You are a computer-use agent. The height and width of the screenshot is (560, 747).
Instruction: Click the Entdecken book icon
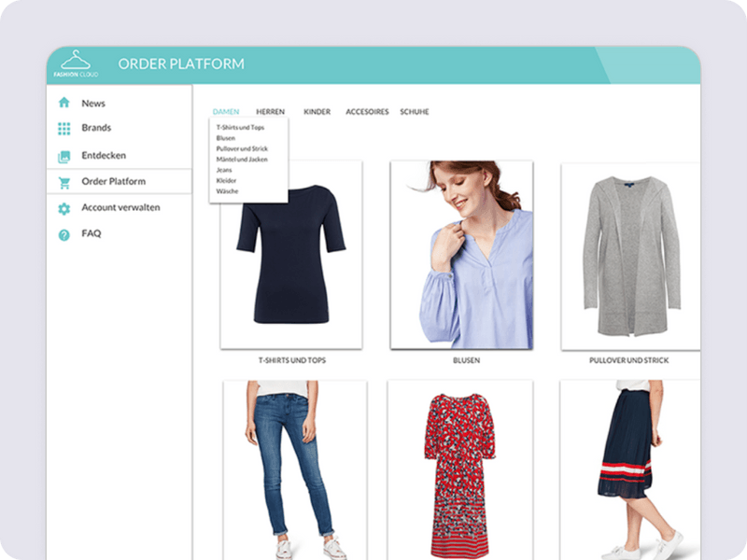click(65, 155)
